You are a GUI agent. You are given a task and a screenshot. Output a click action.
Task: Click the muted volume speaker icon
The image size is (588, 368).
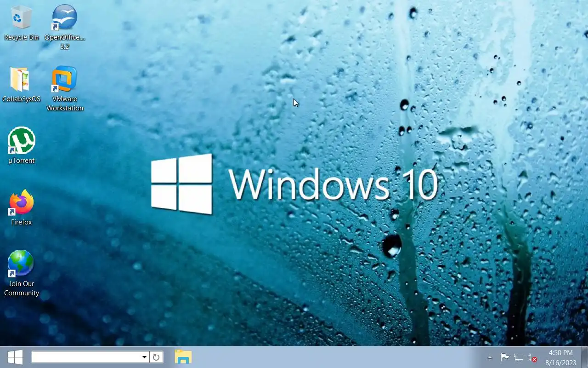click(x=532, y=357)
